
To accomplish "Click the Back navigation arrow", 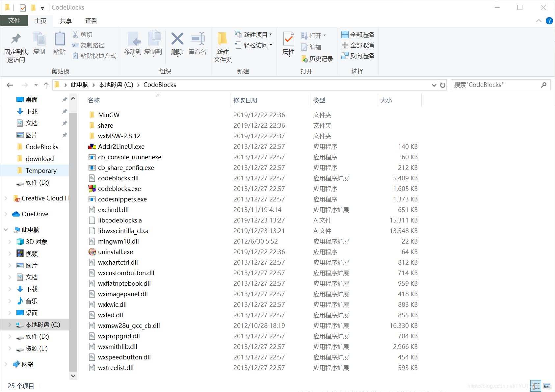I will pyautogui.click(x=10, y=85).
